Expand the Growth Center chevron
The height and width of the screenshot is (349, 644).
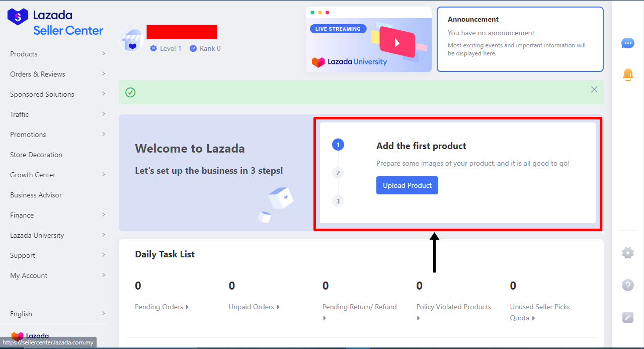pyautogui.click(x=104, y=174)
